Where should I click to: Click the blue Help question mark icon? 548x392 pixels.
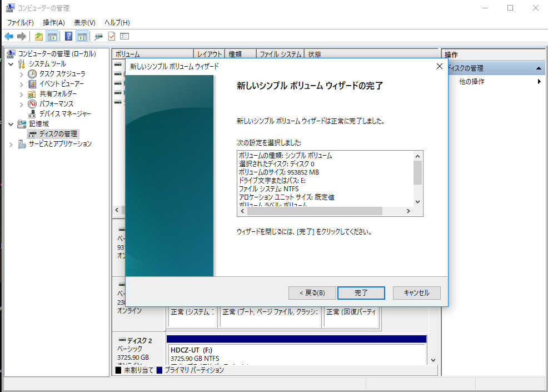pos(69,36)
